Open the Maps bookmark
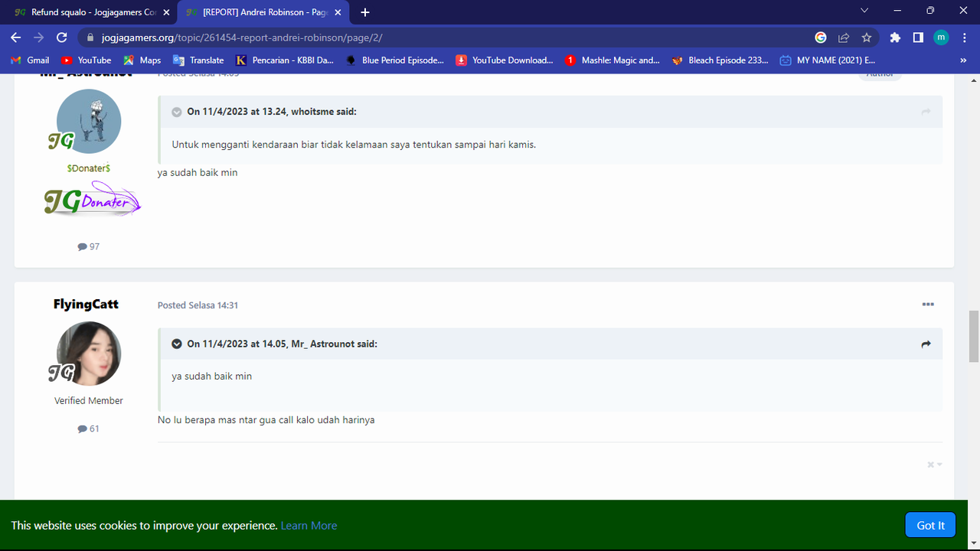The height and width of the screenshot is (551, 980). point(142,60)
